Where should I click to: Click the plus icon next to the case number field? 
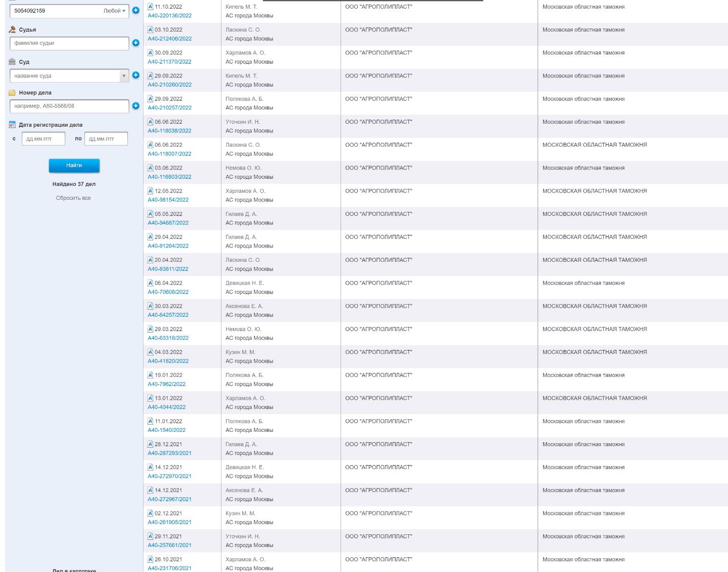tap(135, 106)
